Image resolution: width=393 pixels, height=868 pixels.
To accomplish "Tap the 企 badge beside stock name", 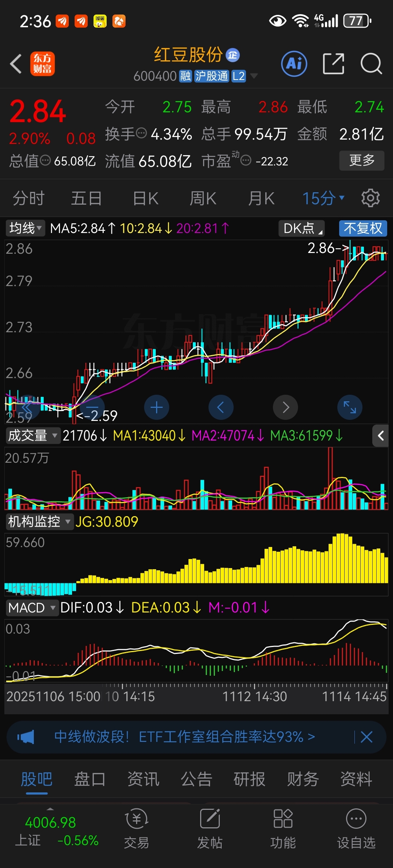I will tap(233, 55).
